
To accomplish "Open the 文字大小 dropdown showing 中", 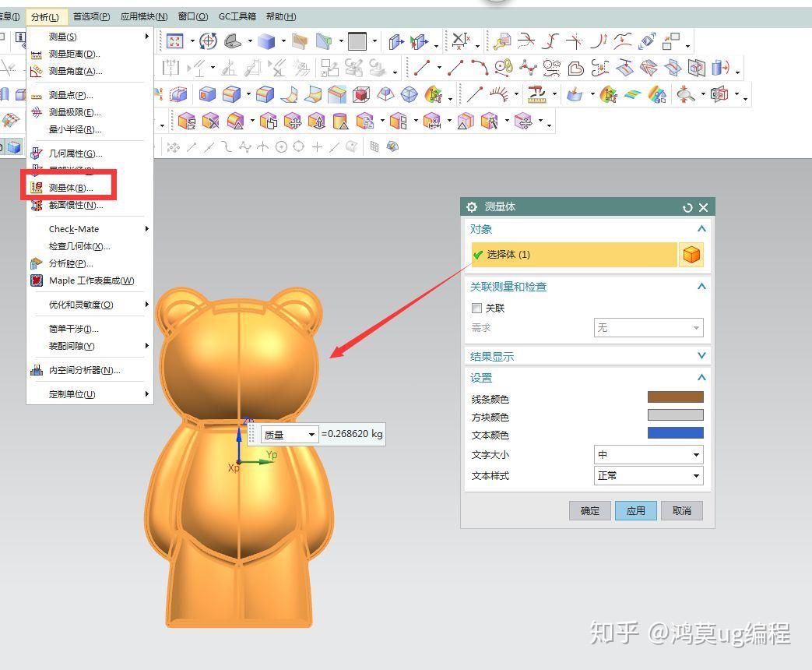I will [649, 454].
